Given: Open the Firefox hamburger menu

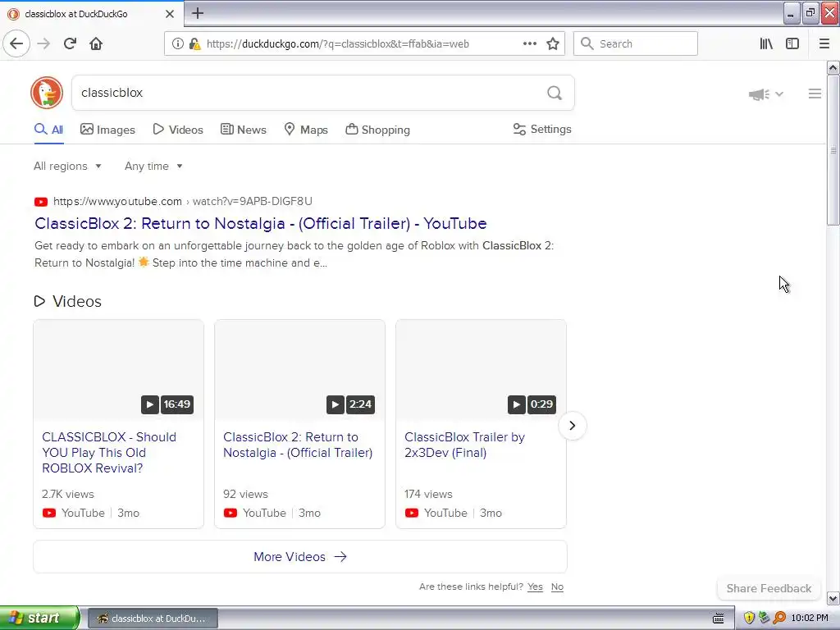Looking at the screenshot, I should tap(824, 44).
